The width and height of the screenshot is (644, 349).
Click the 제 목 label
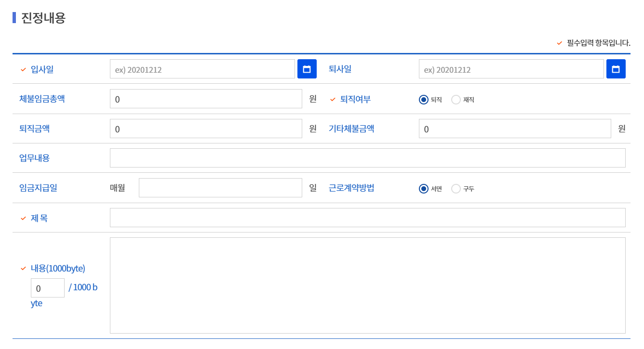(x=39, y=218)
